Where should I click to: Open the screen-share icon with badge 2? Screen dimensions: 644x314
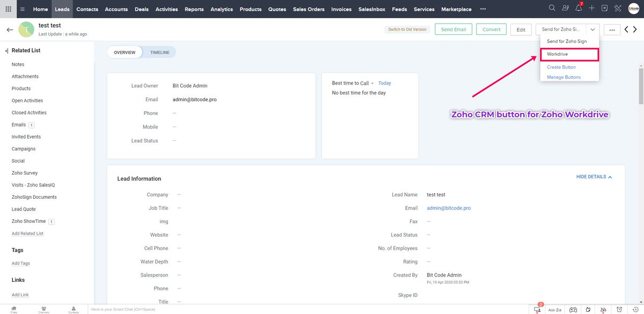[538, 309]
